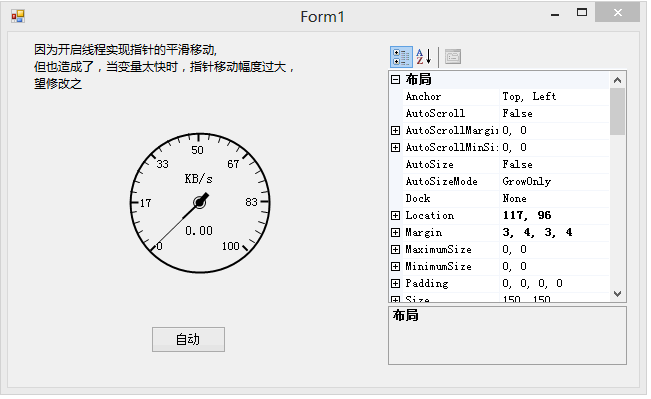The image size is (651, 399).
Task: Click the Margin value 3, 4, 3, 4
Action: tap(537, 233)
